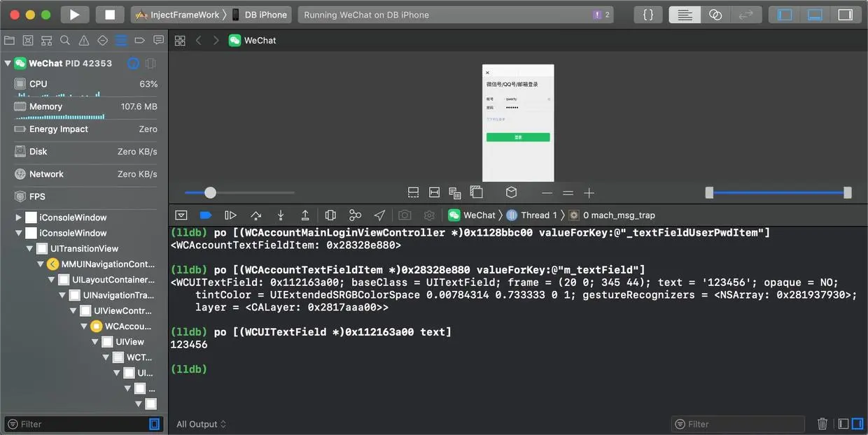Select the Version editor arrows button
868x435 pixels.
(746, 15)
